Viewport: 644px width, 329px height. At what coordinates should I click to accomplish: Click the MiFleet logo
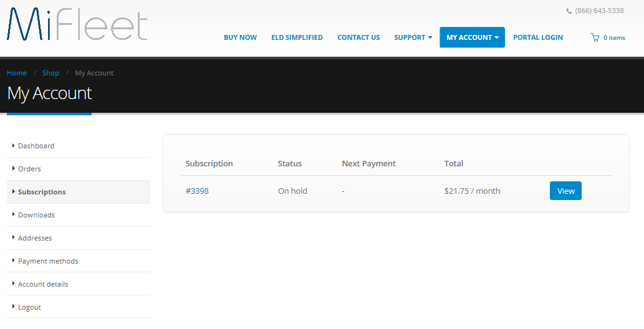pos(77,25)
